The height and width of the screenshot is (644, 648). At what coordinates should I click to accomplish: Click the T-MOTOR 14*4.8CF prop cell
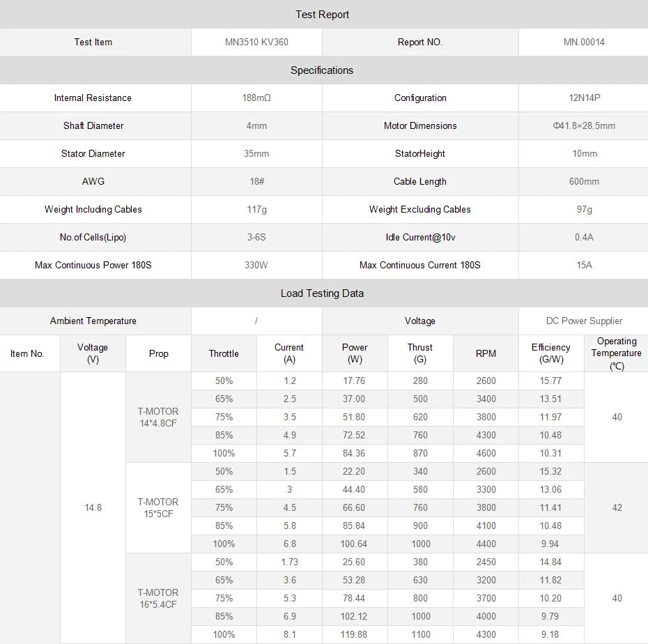coord(158,417)
